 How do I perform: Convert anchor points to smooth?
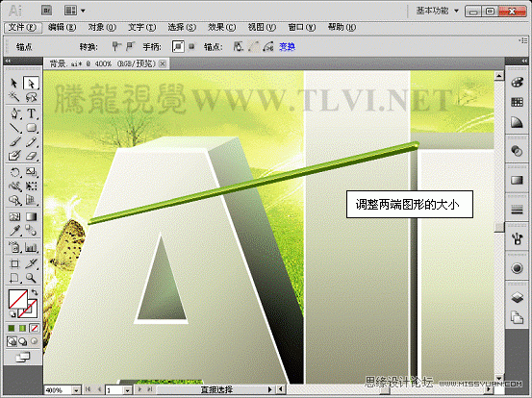point(130,46)
